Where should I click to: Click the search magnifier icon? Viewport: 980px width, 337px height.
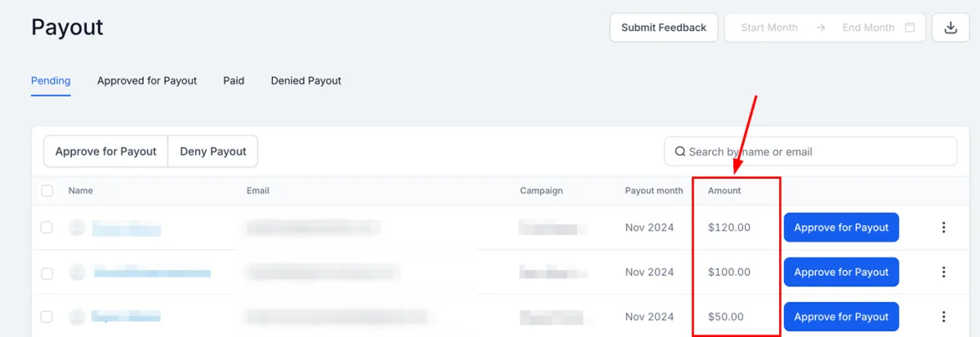[679, 152]
